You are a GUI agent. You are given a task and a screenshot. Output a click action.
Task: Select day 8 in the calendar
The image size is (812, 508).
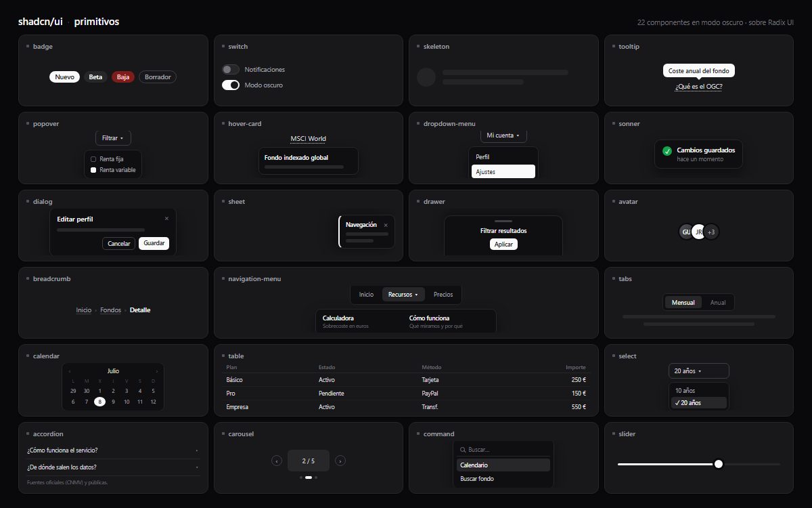pos(99,402)
